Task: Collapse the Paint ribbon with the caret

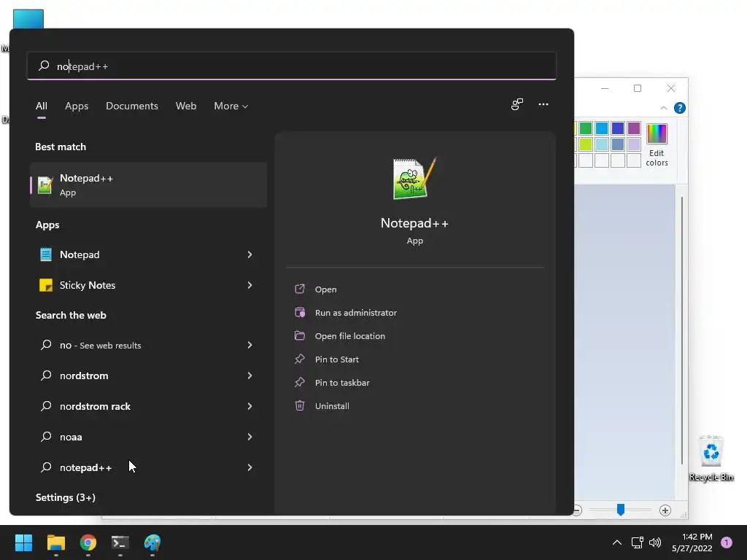Action: click(x=664, y=108)
